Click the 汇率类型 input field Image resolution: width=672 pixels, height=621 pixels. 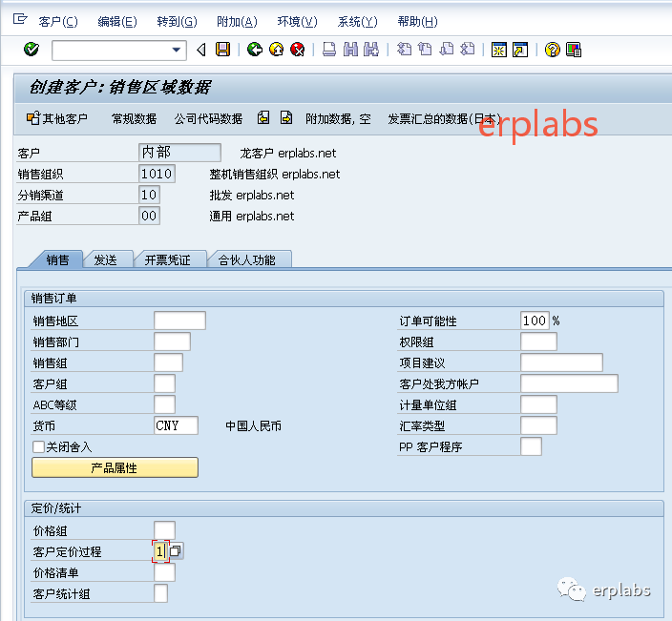pyautogui.click(x=539, y=425)
